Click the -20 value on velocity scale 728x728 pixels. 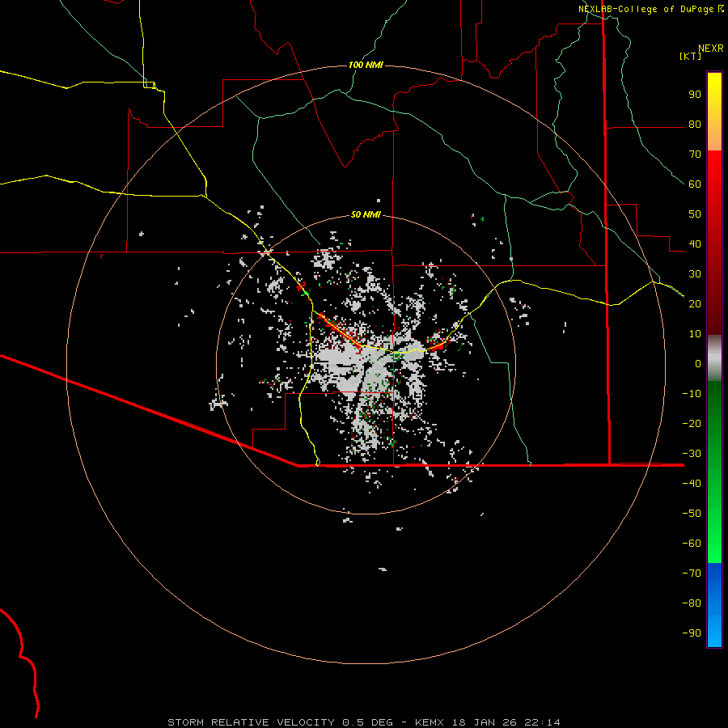(x=692, y=423)
